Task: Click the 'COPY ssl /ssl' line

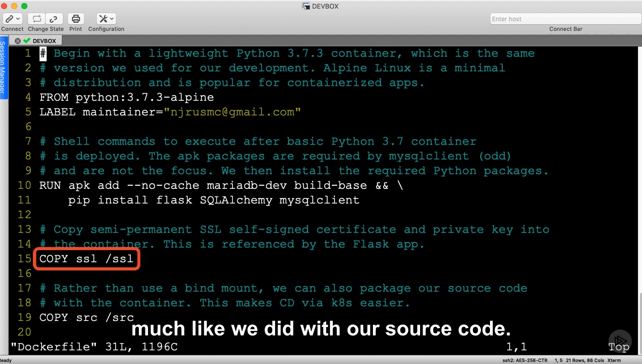Action: [x=87, y=259]
